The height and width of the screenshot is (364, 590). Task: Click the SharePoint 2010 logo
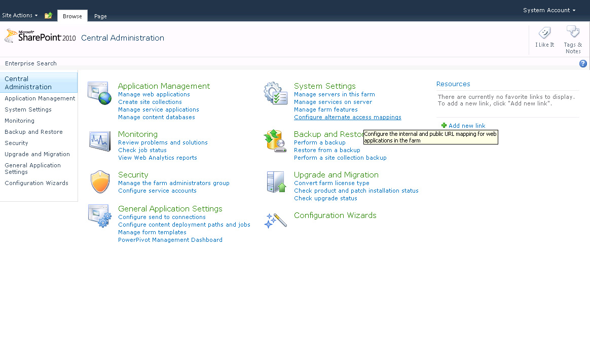40,36
